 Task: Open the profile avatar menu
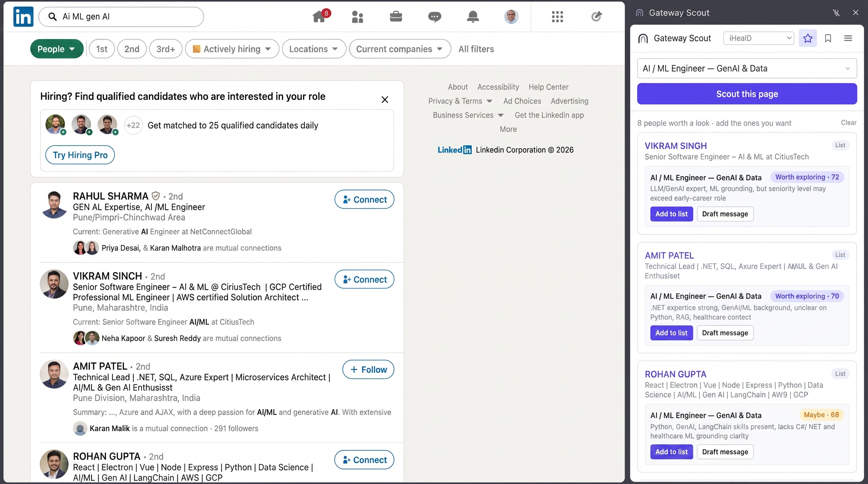point(511,16)
